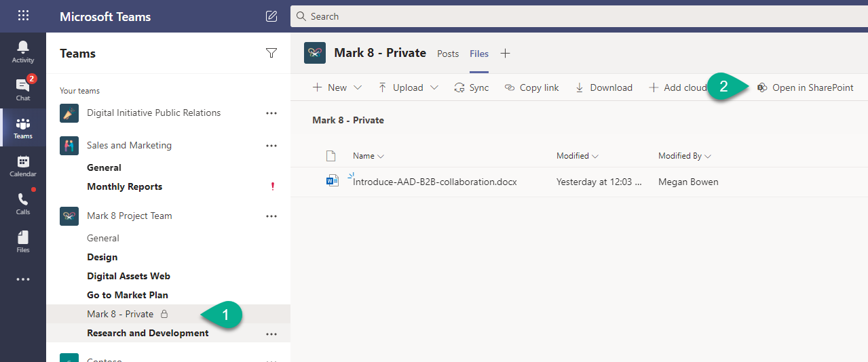Image resolution: width=868 pixels, height=362 pixels.
Task: Open the Go to Market Plan channel
Action: [128, 295]
